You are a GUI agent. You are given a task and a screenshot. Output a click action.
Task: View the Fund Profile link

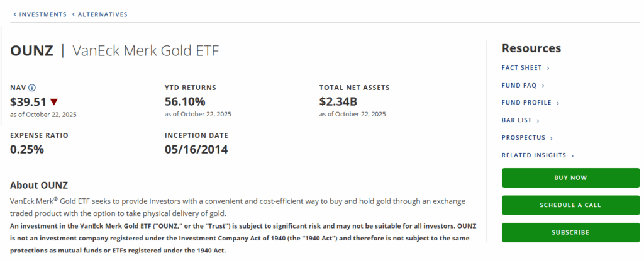[x=526, y=103]
